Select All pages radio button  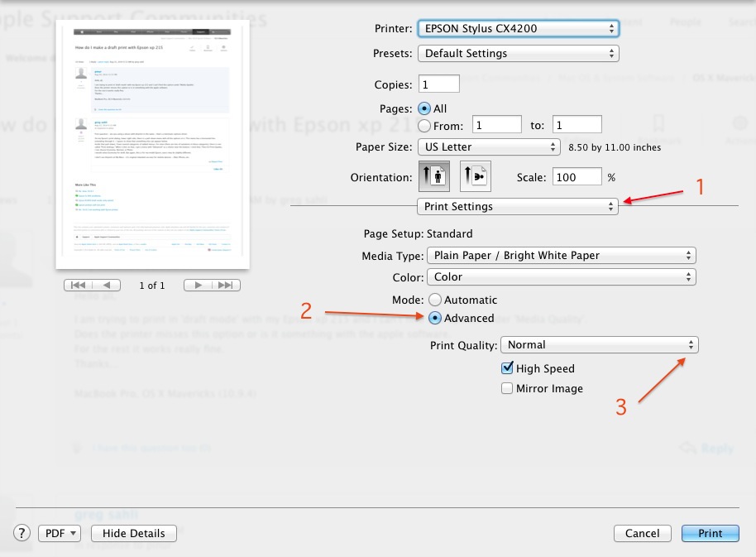(x=424, y=108)
